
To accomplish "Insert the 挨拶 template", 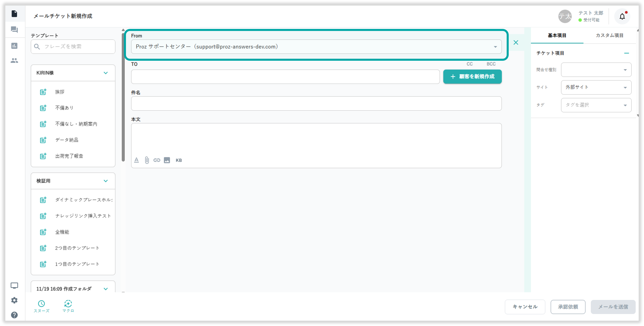I will pyautogui.click(x=60, y=92).
